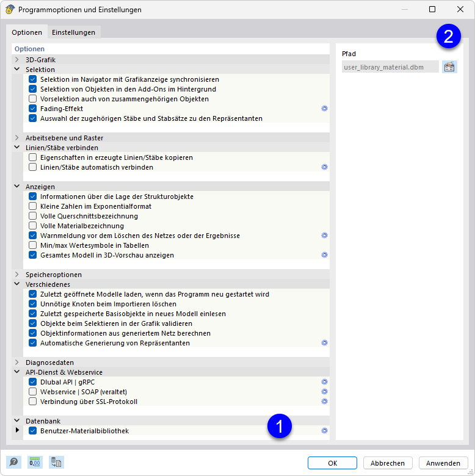Enable Linien/Stäbe automatisch verbinden checkbox

point(32,167)
